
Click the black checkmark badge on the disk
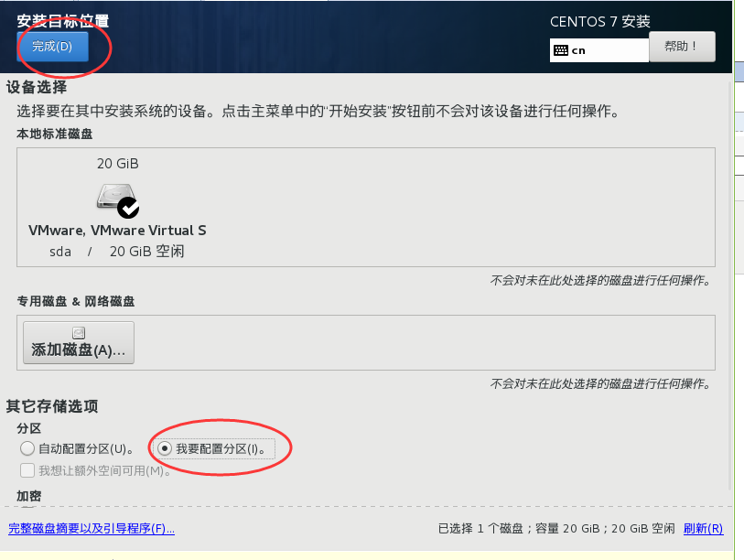128,208
